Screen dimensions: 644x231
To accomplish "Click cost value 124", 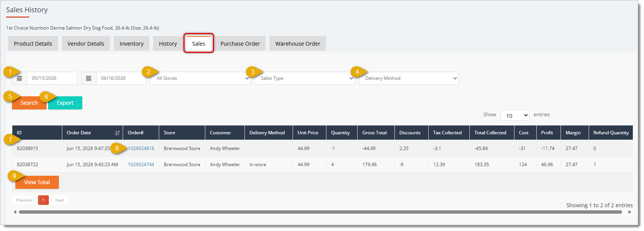I will 523,165.
